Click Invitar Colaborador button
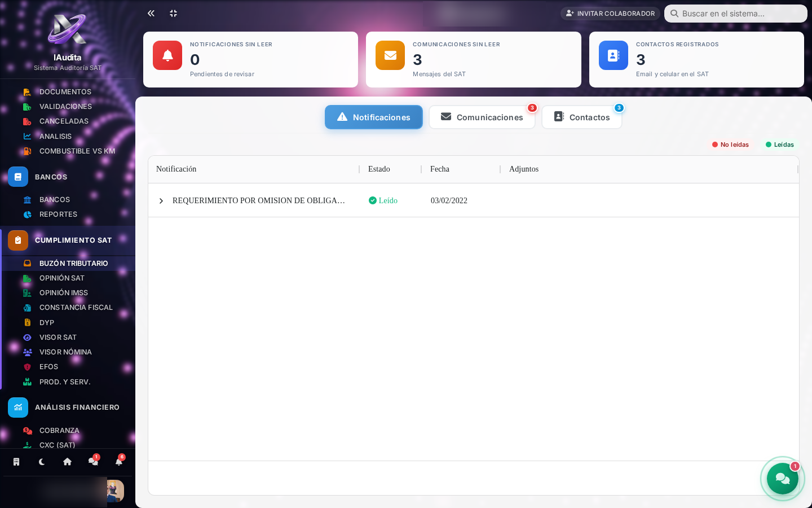This screenshot has height=508, width=812. (610, 14)
